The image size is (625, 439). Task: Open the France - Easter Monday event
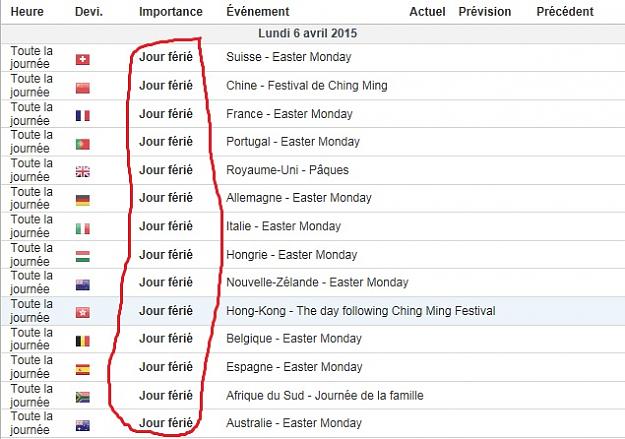pyautogui.click(x=289, y=114)
